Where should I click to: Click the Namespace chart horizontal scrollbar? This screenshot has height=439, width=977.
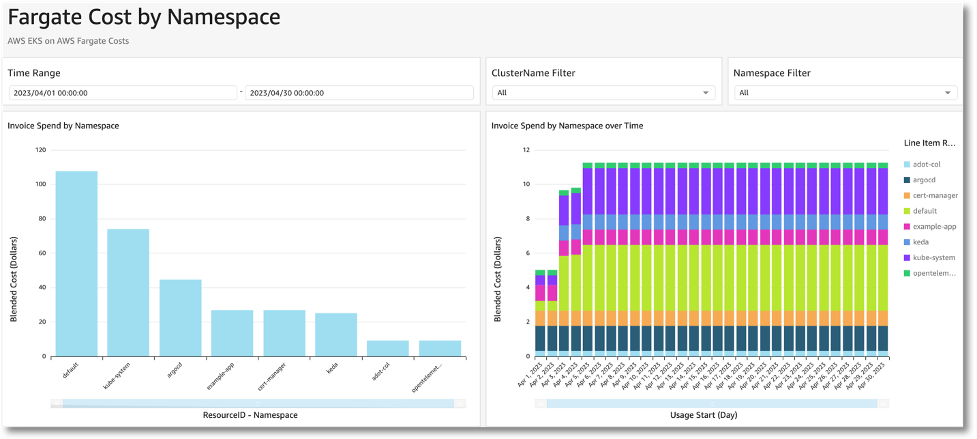(259, 404)
